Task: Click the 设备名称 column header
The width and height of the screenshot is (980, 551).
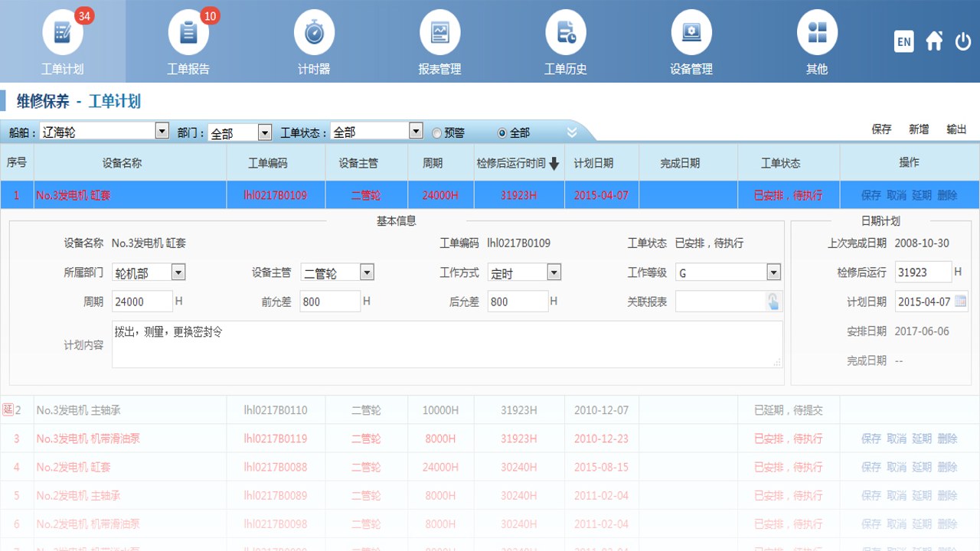Action: pos(122,163)
